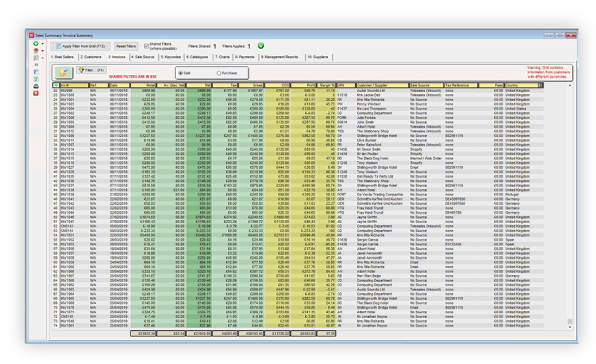The image size is (596, 364).
Task: Open the 4: Sale Source tab
Action: point(143,57)
